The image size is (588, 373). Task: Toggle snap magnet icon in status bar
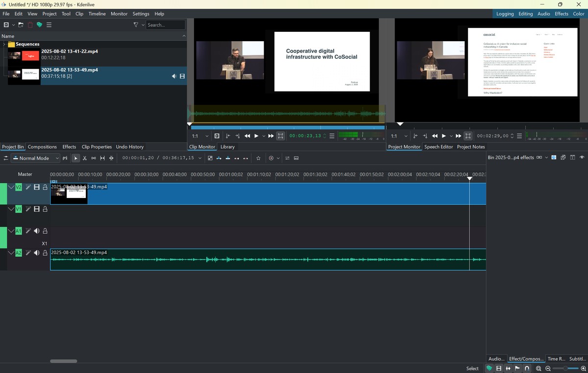click(x=527, y=369)
